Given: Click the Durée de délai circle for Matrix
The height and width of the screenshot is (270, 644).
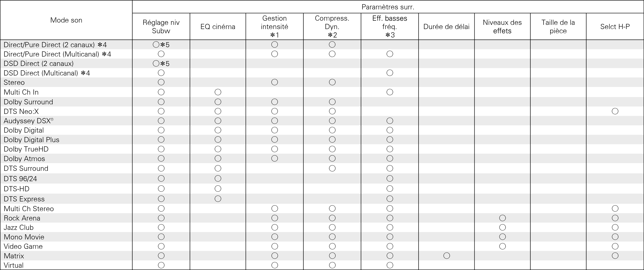Looking at the screenshot, I should tap(446, 255).
